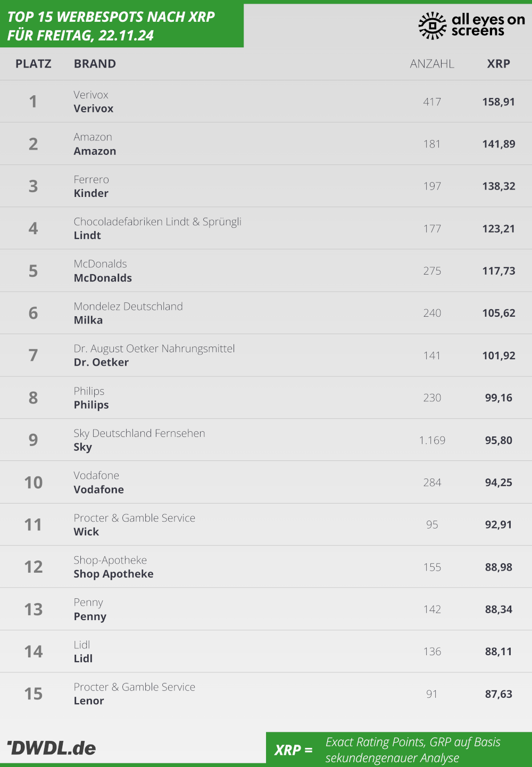Click the DWDL.de logo
532x767 pixels.
click(52, 748)
